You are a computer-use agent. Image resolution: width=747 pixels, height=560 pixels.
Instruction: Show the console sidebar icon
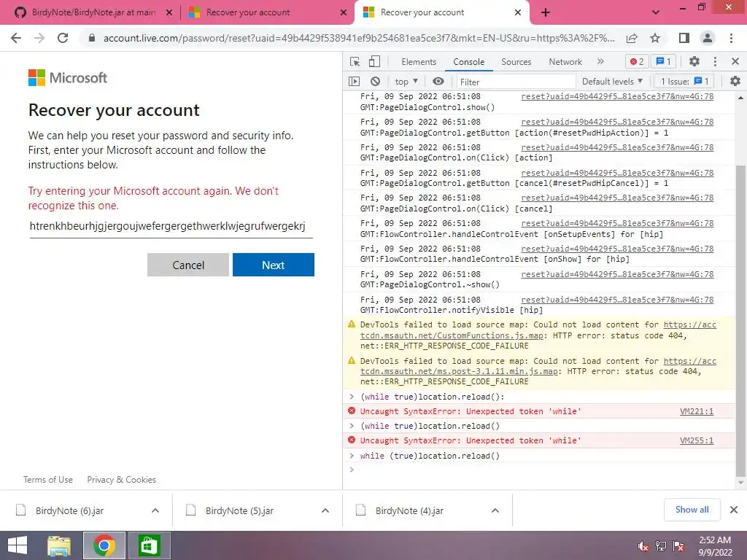tap(354, 82)
